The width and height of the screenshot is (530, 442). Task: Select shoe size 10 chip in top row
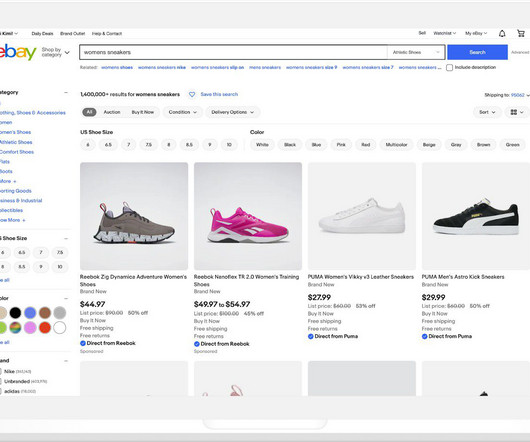tap(229, 145)
